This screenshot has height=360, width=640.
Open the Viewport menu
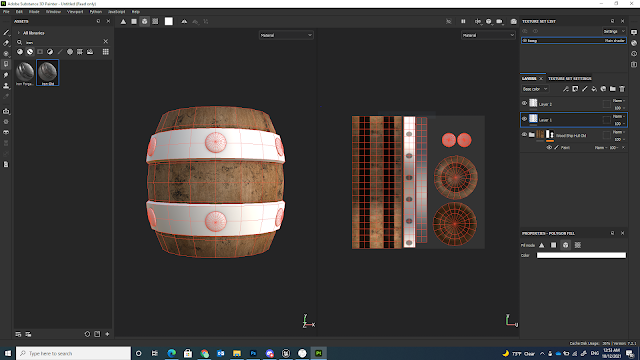click(75, 12)
